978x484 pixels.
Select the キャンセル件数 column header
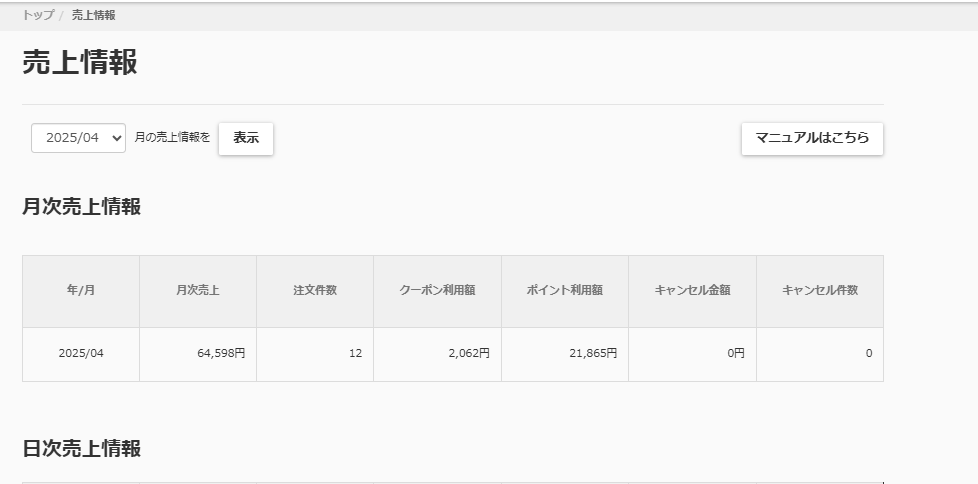[x=820, y=291]
